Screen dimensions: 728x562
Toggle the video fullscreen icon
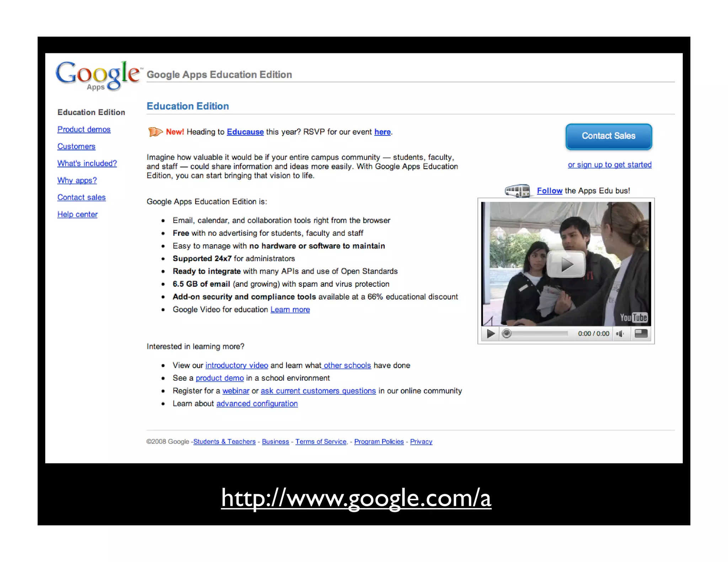(641, 333)
